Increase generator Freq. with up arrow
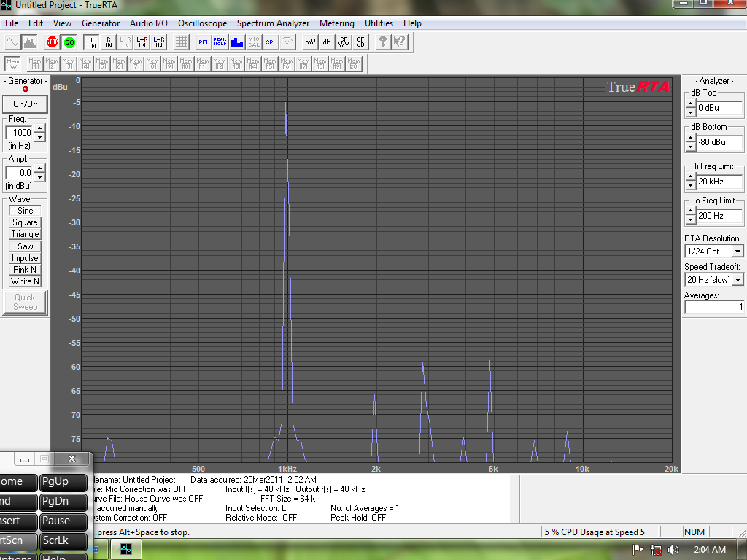The height and width of the screenshot is (560, 747). (x=40, y=128)
